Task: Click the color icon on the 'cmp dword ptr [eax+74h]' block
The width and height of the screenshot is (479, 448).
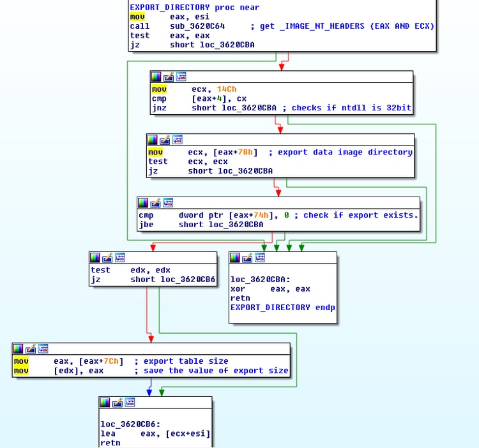Action: coord(143,202)
